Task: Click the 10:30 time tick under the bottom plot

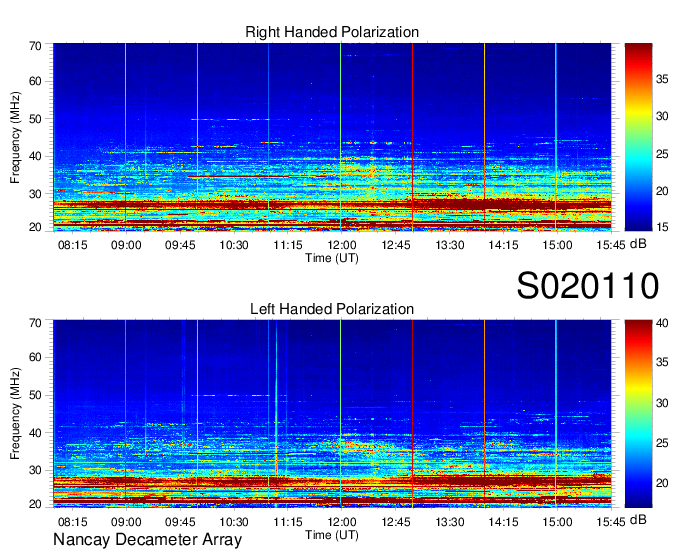Action: 234,522
